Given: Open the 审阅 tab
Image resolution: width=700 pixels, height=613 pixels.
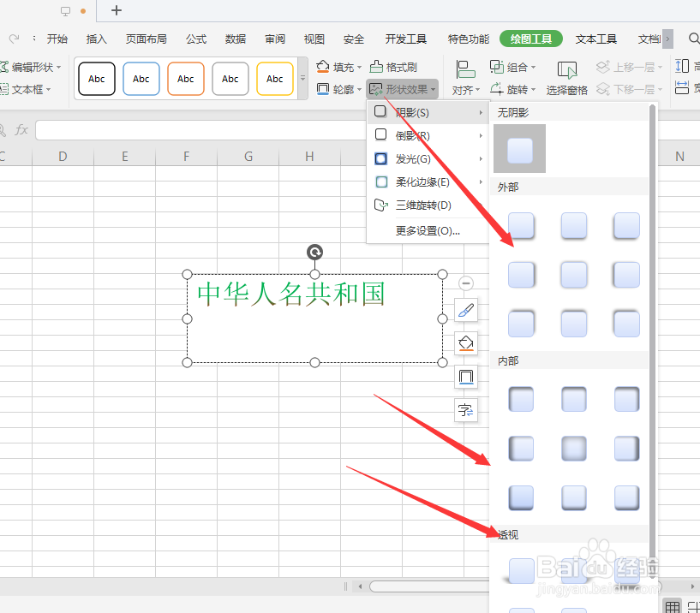Looking at the screenshot, I should tap(275, 39).
